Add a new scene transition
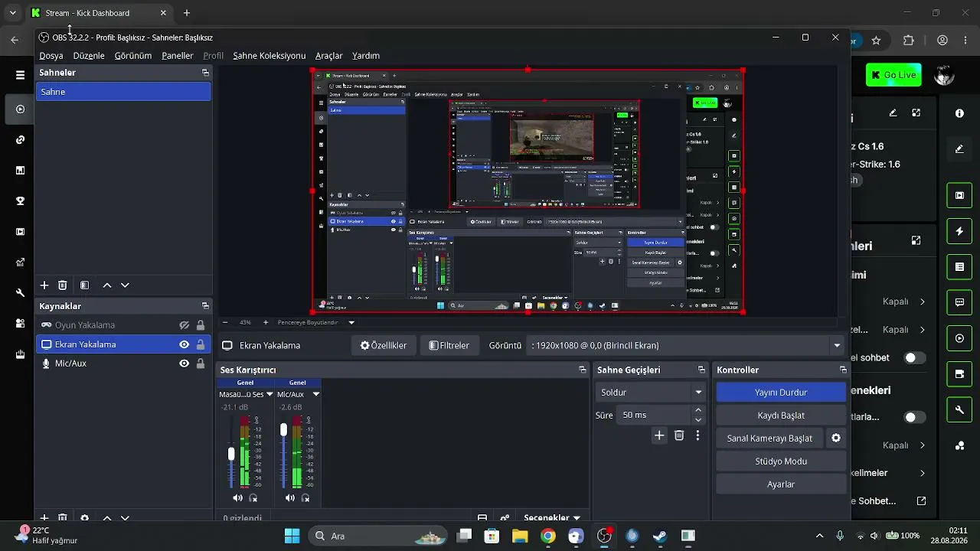The height and width of the screenshot is (551, 980). pyautogui.click(x=659, y=435)
